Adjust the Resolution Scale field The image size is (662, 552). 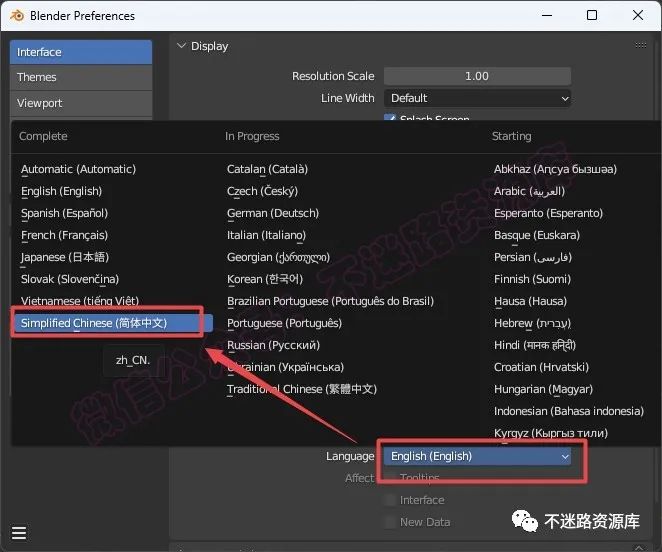pos(478,76)
